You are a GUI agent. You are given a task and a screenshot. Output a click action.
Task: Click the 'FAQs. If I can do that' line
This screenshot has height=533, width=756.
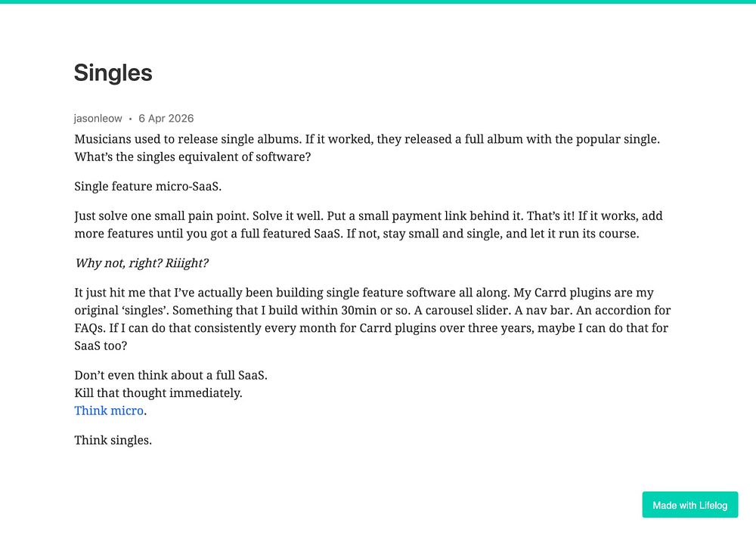click(371, 328)
